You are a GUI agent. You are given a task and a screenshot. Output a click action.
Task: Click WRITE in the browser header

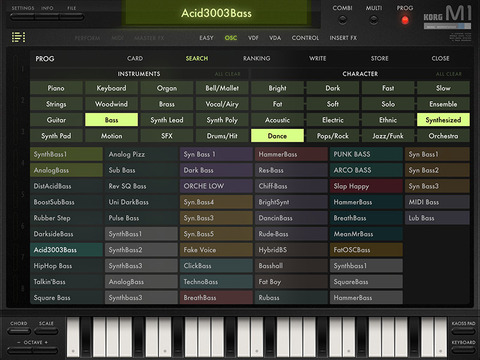[318, 58]
